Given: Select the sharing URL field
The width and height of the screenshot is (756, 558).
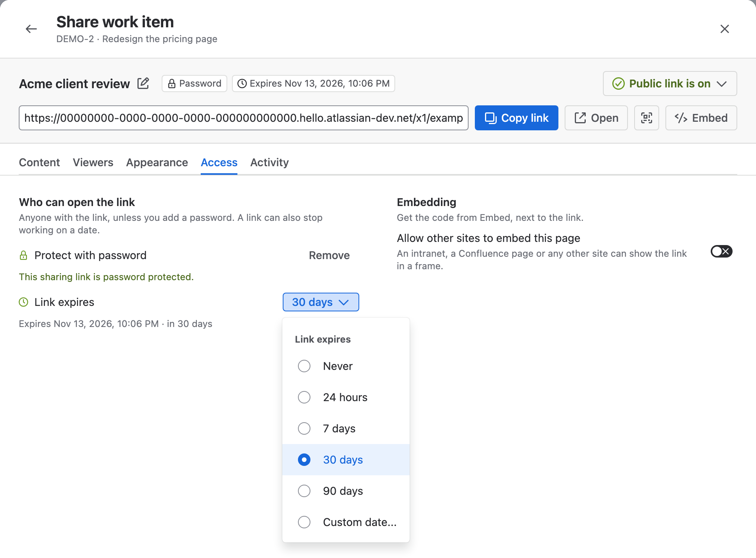Looking at the screenshot, I should [244, 118].
